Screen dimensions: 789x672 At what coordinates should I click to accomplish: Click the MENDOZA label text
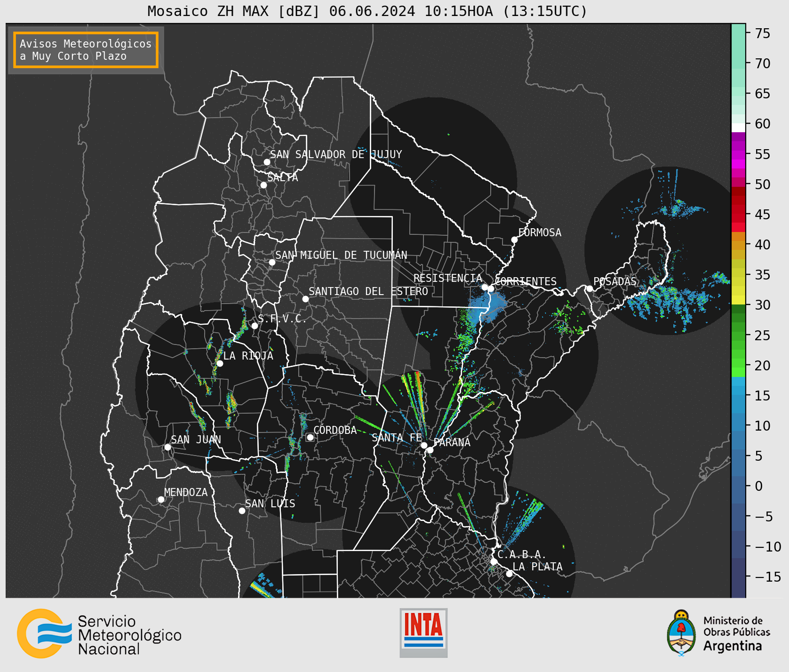click(x=186, y=492)
